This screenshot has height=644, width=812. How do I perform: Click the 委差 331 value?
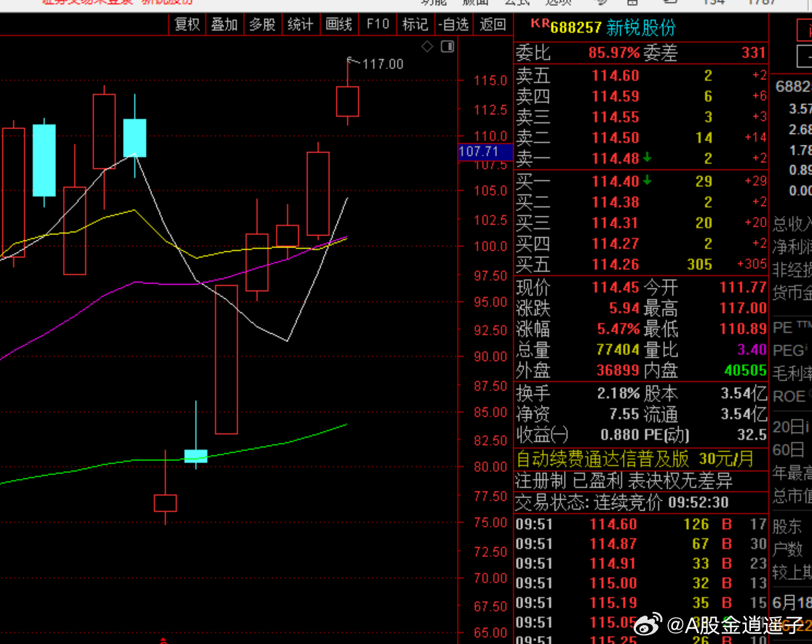pos(754,53)
